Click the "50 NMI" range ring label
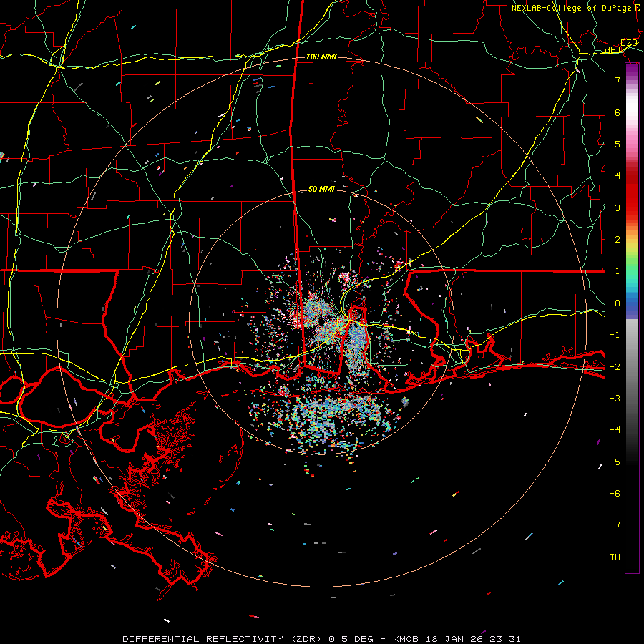The image size is (644, 644). (x=321, y=189)
